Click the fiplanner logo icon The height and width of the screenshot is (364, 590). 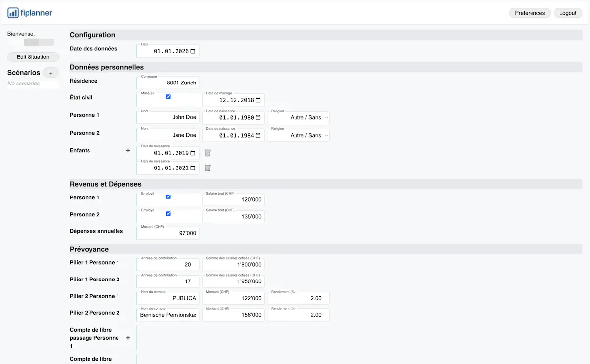tap(11, 12)
